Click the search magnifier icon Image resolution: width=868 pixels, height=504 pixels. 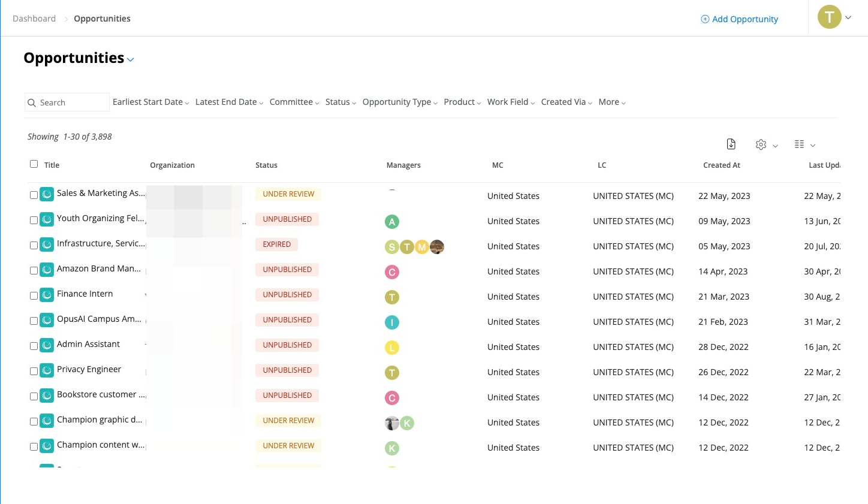(32, 103)
